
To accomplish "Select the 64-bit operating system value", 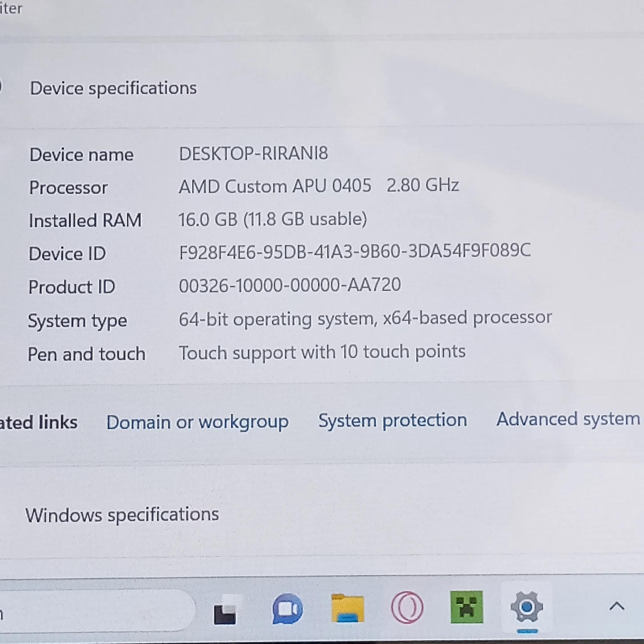I will pos(365,318).
